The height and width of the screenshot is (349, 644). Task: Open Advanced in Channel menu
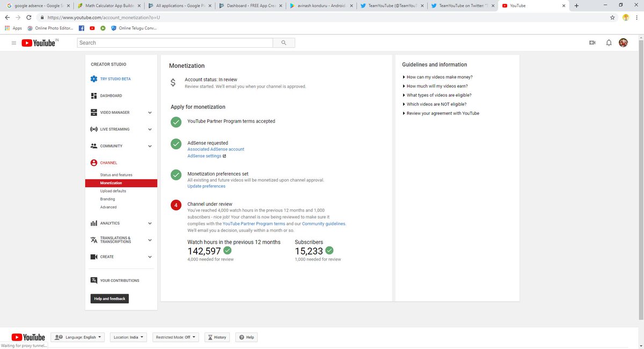(108, 207)
